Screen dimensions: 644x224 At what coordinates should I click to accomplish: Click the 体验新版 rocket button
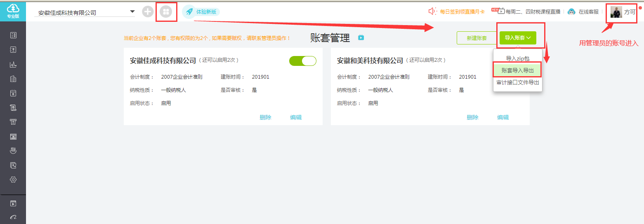(201, 12)
